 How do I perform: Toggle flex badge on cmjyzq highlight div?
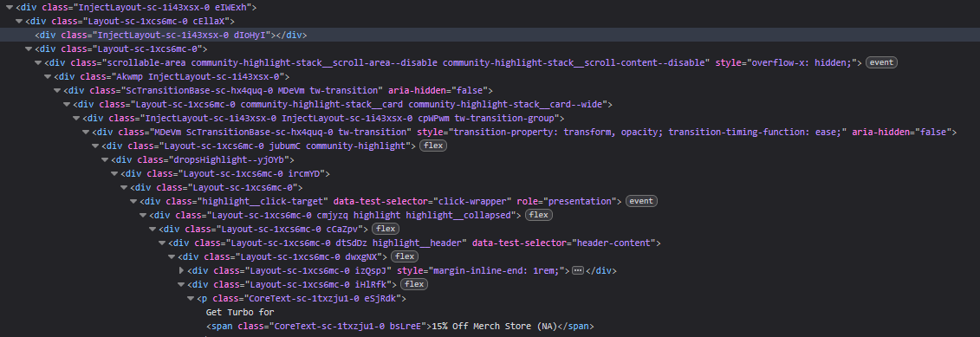point(538,215)
